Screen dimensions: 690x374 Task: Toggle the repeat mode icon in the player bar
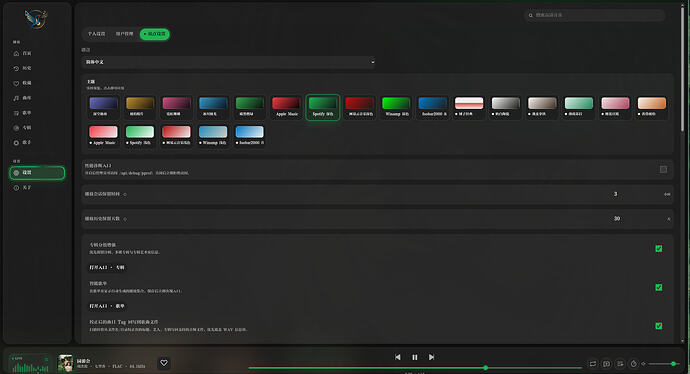[x=593, y=363]
